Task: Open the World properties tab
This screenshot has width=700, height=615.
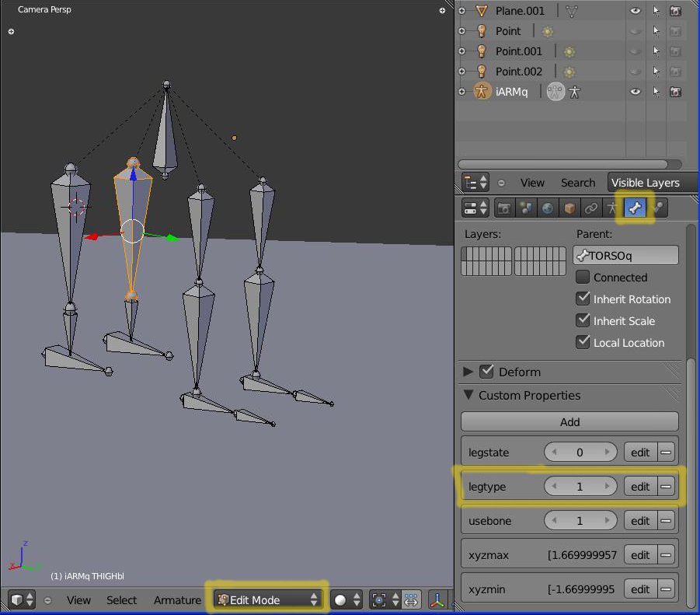Action: click(x=548, y=208)
